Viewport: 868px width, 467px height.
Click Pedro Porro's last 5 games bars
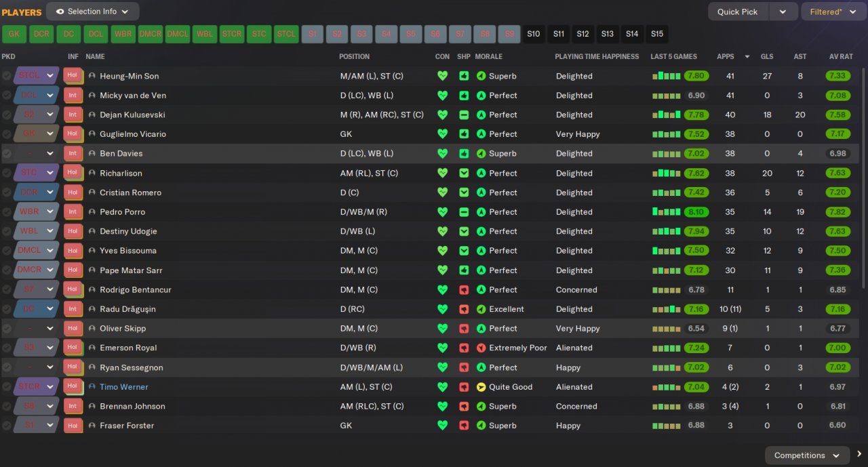667,212
